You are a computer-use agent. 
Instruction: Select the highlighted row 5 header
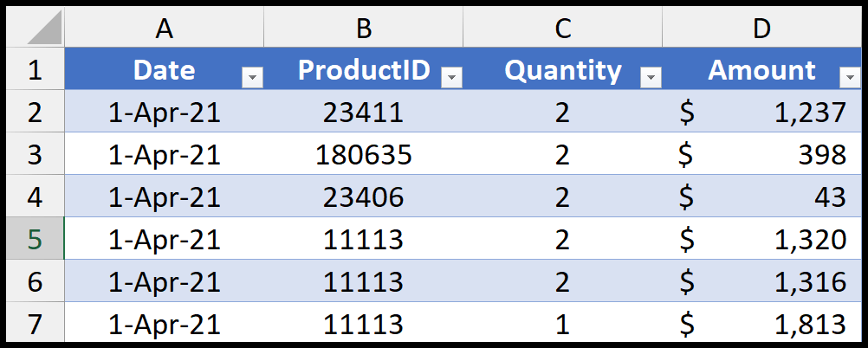coord(35,238)
